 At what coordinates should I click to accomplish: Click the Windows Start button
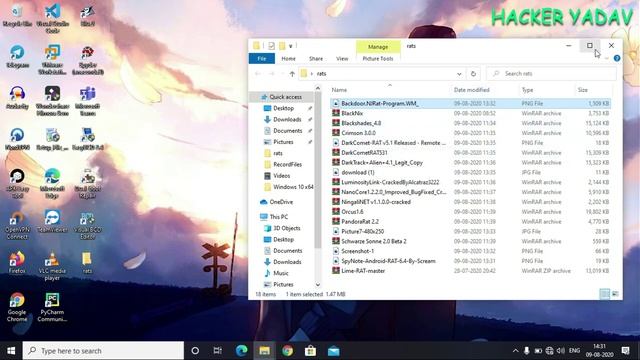tap(11, 351)
